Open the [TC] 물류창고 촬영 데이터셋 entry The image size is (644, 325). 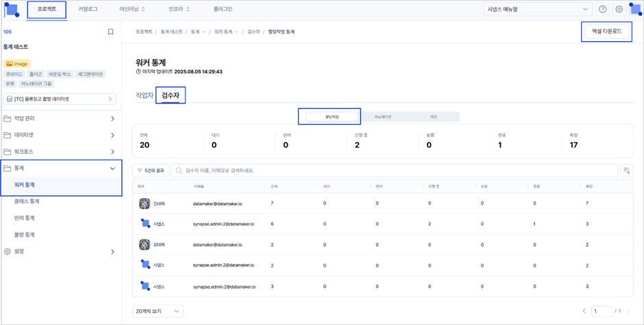coord(60,99)
